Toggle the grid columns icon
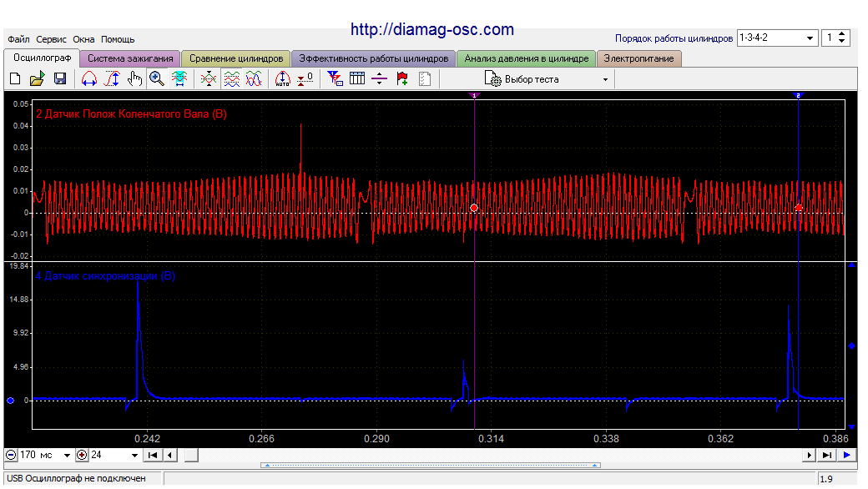 pos(357,79)
